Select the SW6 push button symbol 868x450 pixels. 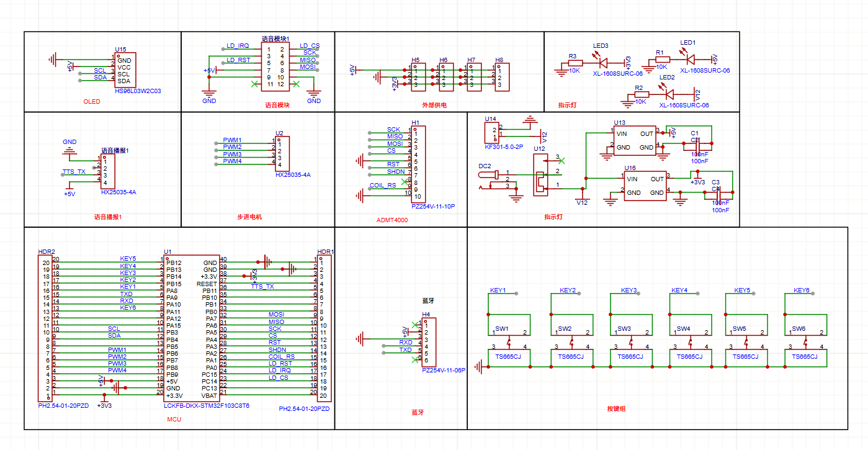click(x=806, y=341)
